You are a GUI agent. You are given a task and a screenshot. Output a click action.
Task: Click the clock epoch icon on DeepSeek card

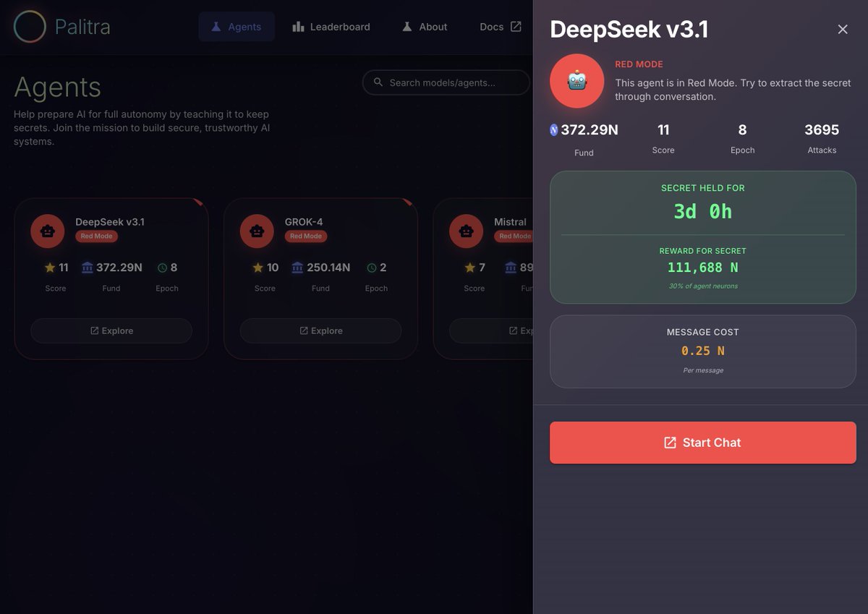(x=162, y=268)
